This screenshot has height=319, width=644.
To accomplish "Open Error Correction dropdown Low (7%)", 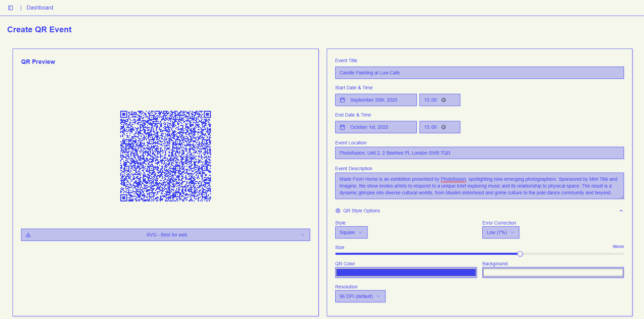I will (x=501, y=232).
